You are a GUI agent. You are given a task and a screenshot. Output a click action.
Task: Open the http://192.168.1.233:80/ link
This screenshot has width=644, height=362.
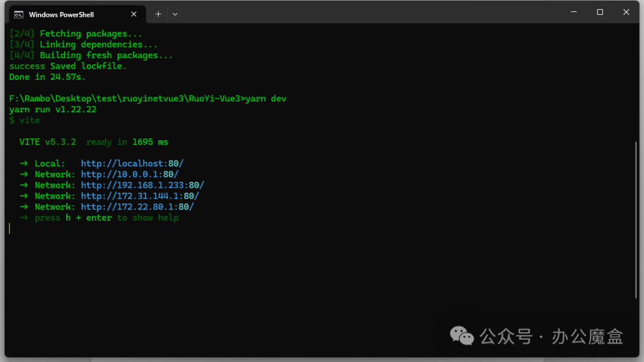143,185
